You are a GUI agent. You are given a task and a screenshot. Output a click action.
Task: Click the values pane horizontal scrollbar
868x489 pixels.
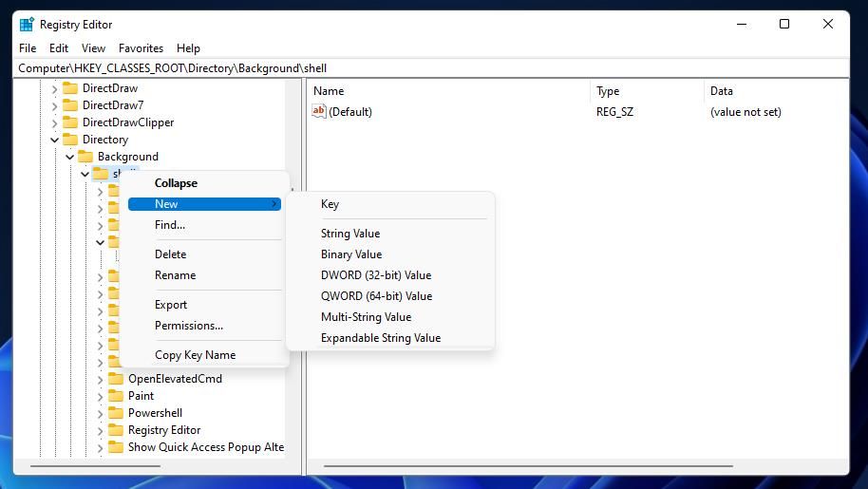[528, 466]
